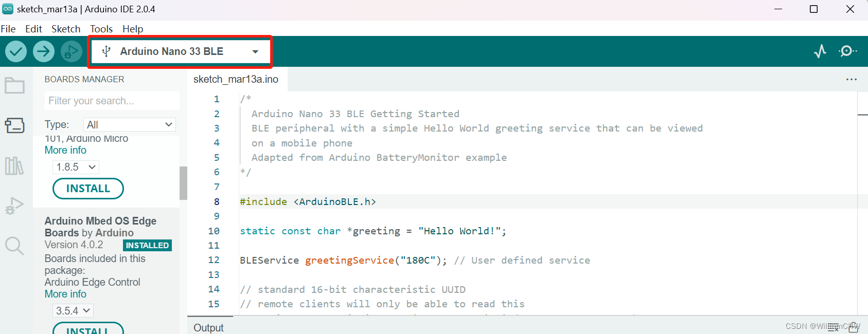Click the INSTALLED badge
This screenshot has width=868, height=334.
(147, 245)
